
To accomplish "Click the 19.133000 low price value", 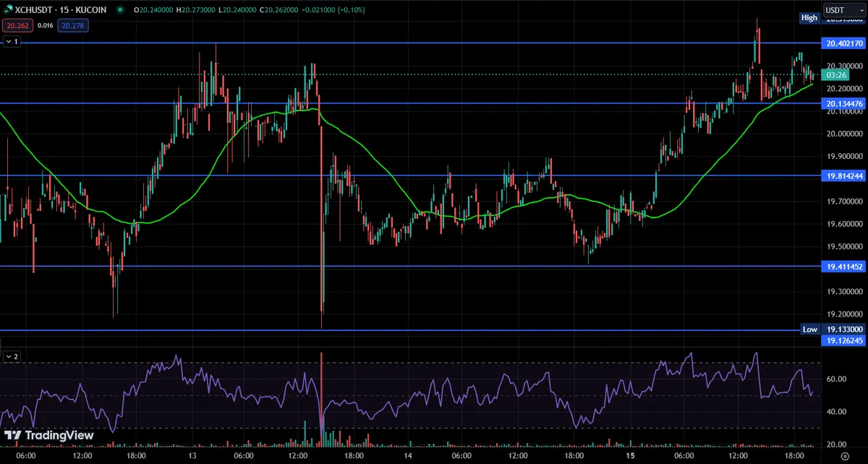I will 843,330.
